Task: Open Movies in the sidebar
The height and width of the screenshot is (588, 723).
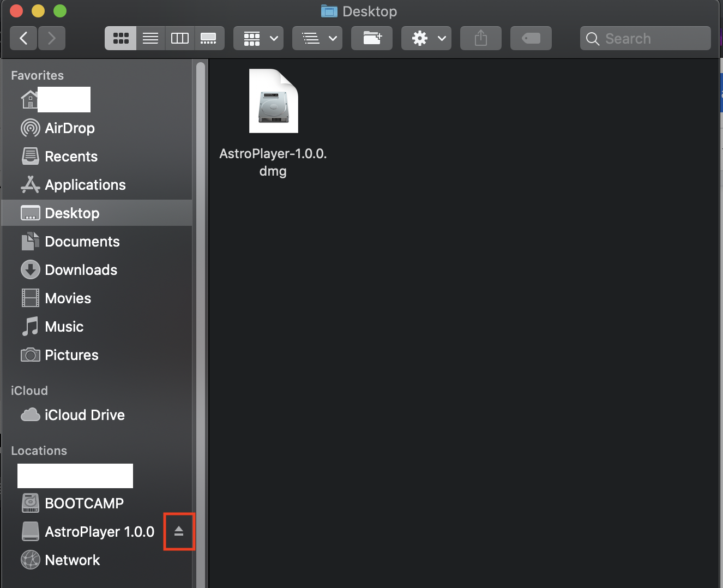Action: [97, 298]
